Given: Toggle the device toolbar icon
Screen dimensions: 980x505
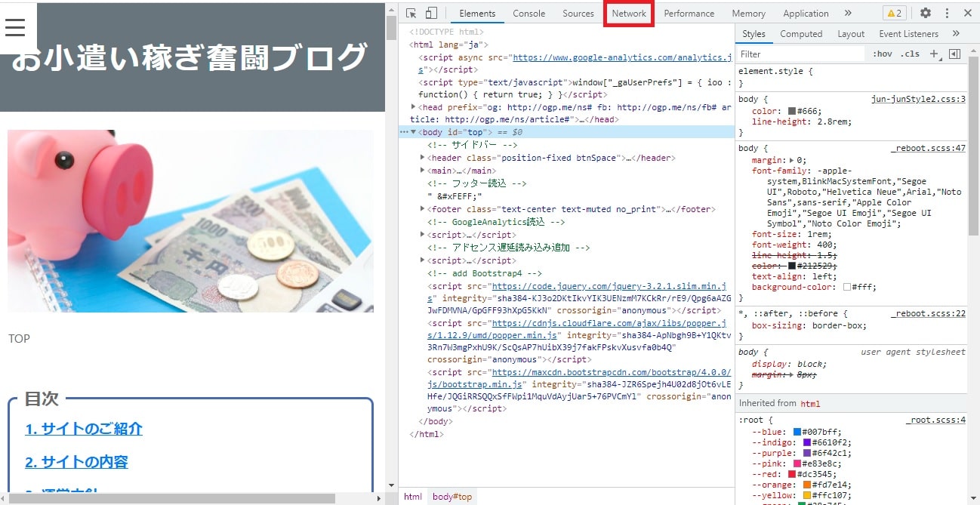Looking at the screenshot, I should pos(431,13).
